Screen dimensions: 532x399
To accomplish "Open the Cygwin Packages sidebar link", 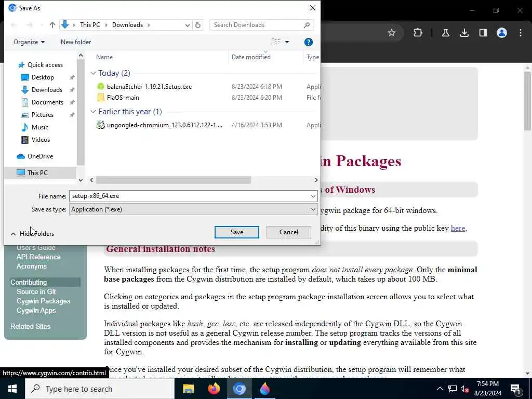I will coord(44,301).
